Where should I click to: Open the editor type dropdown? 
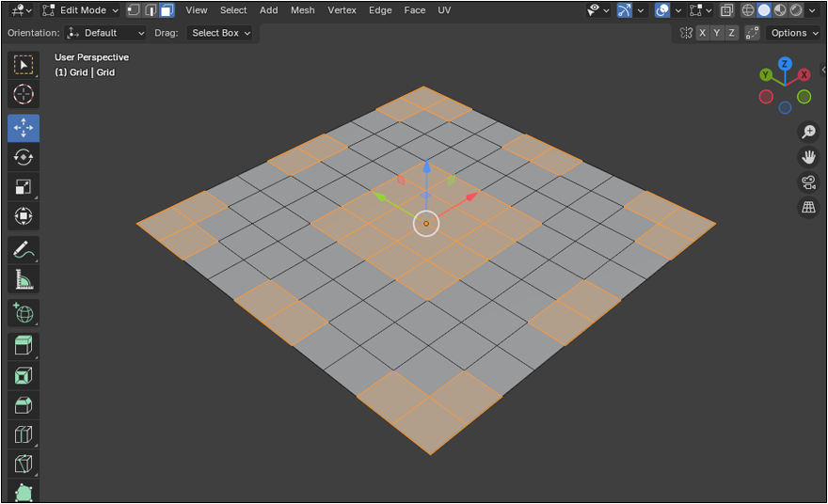coord(21,10)
